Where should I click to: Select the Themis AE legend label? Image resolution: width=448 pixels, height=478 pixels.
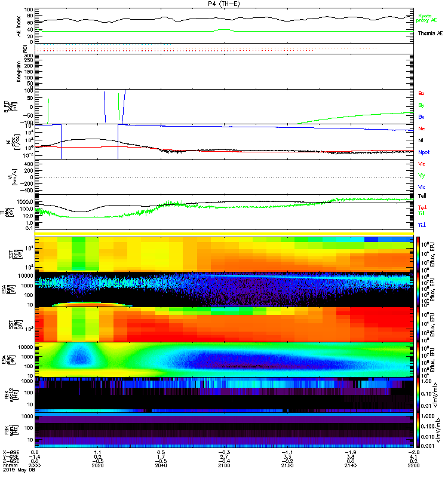point(430,33)
